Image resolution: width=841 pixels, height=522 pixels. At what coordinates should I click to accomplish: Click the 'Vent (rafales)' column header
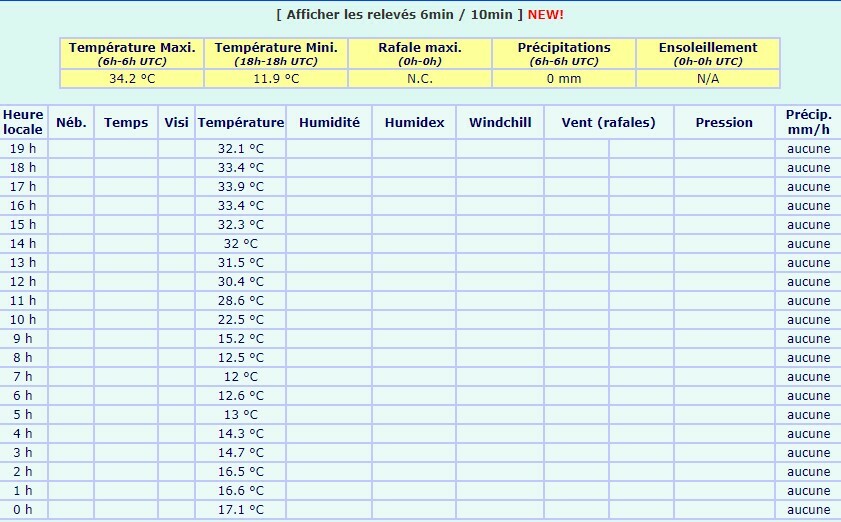[x=608, y=122]
